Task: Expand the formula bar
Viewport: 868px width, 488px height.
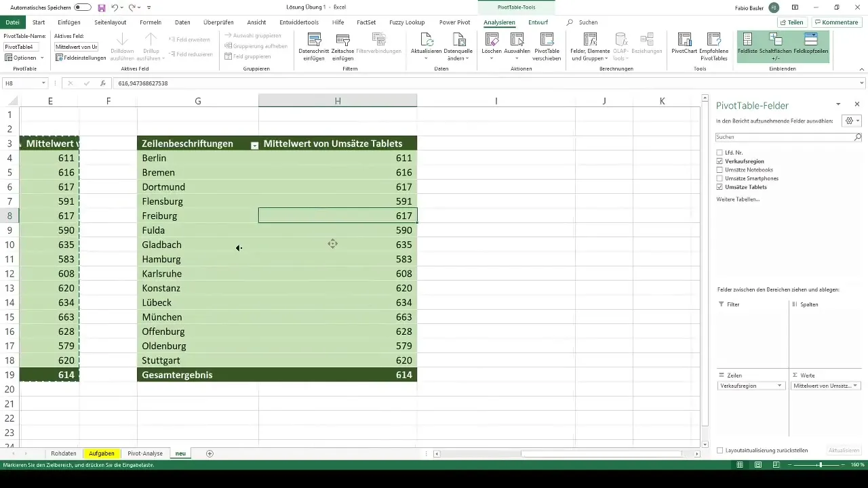Action: 862,83
